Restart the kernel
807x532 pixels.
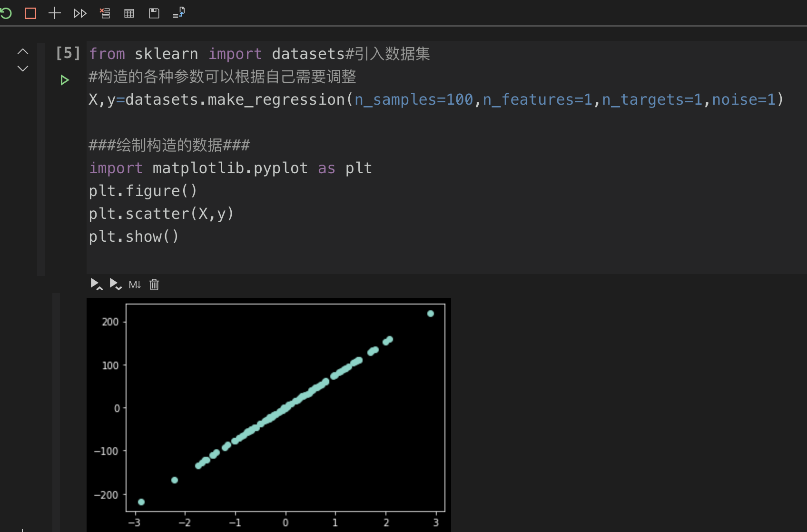7,13
